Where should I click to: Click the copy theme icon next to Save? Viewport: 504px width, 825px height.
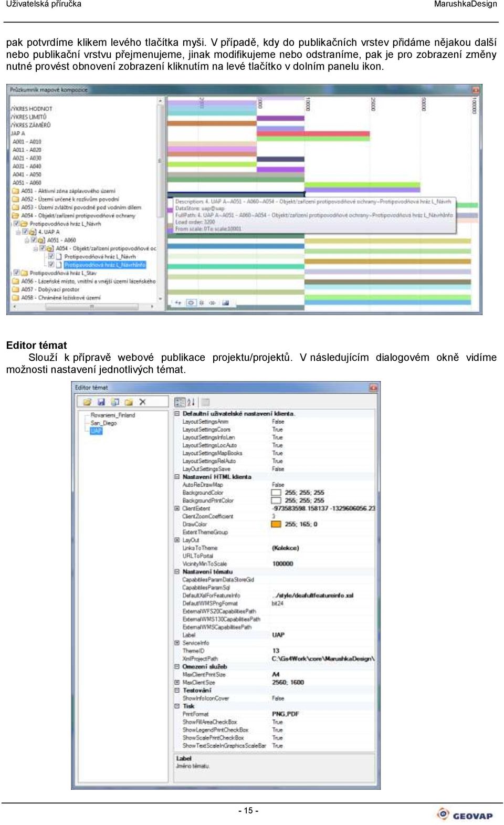(x=114, y=402)
